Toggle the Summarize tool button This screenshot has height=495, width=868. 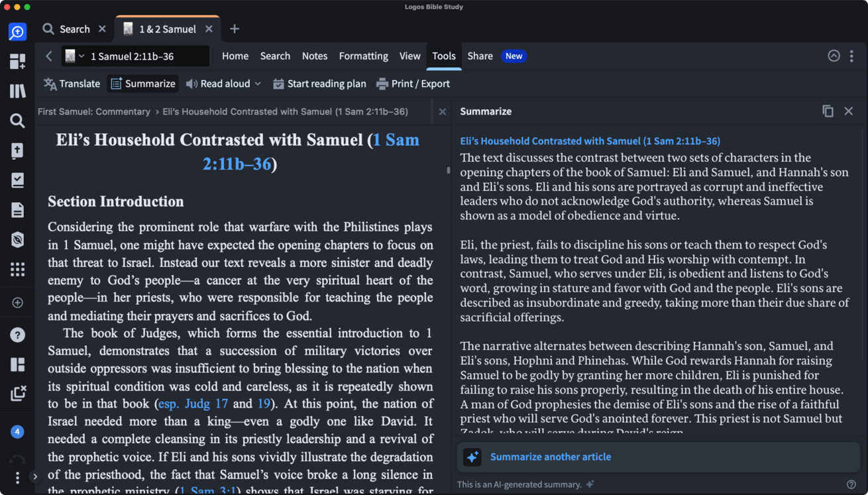point(143,83)
